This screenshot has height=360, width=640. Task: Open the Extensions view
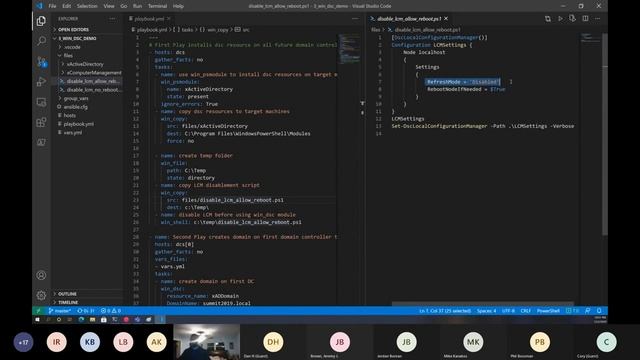click(x=41, y=122)
